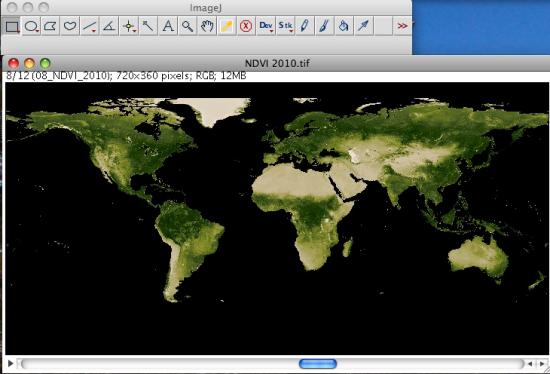Select the Wand tracing tool

pos(148,26)
